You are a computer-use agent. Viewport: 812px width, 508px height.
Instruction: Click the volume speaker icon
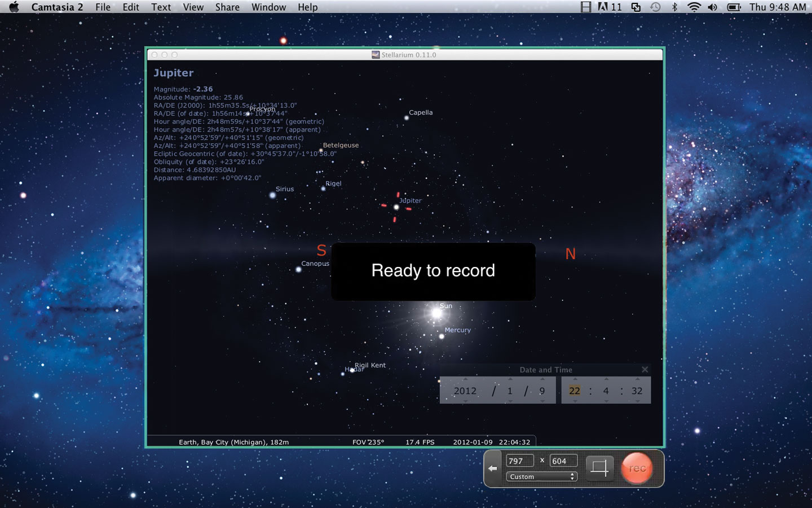(x=713, y=7)
